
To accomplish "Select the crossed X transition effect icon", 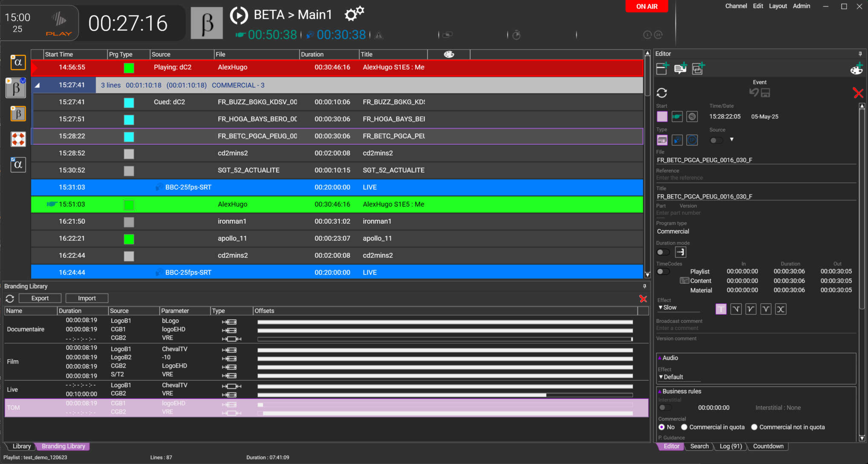I will 781,309.
